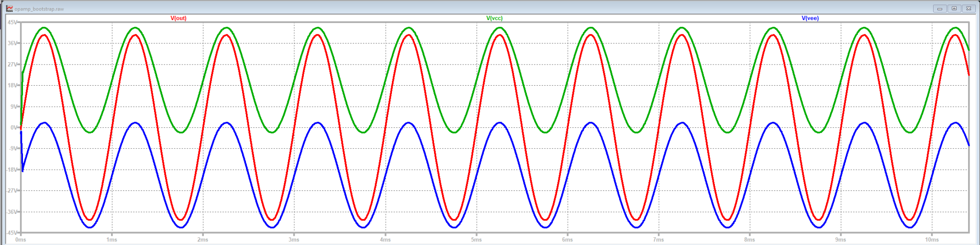Close the opamp_bootstrap.raw window
This screenshot has width=980, height=245.
(x=969, y=9)
